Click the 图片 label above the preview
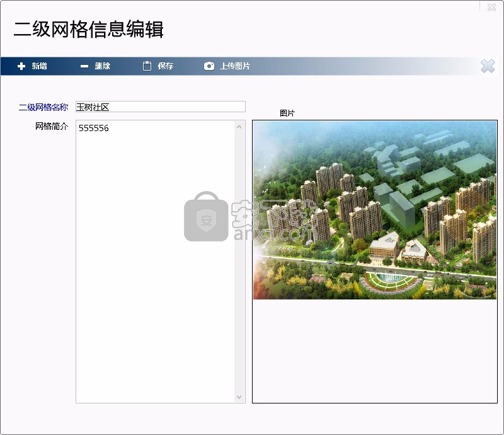This screenshot has height=435, width=504. coord(287,113)
